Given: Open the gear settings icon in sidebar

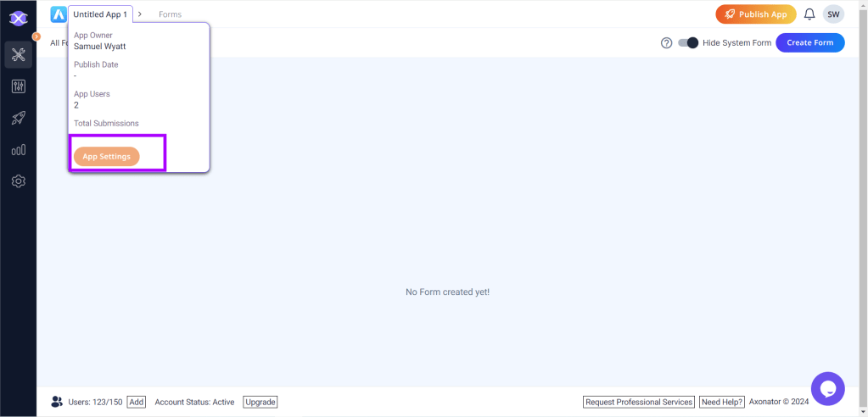Looking at the screenshot, I should click(x=18, y=181).
